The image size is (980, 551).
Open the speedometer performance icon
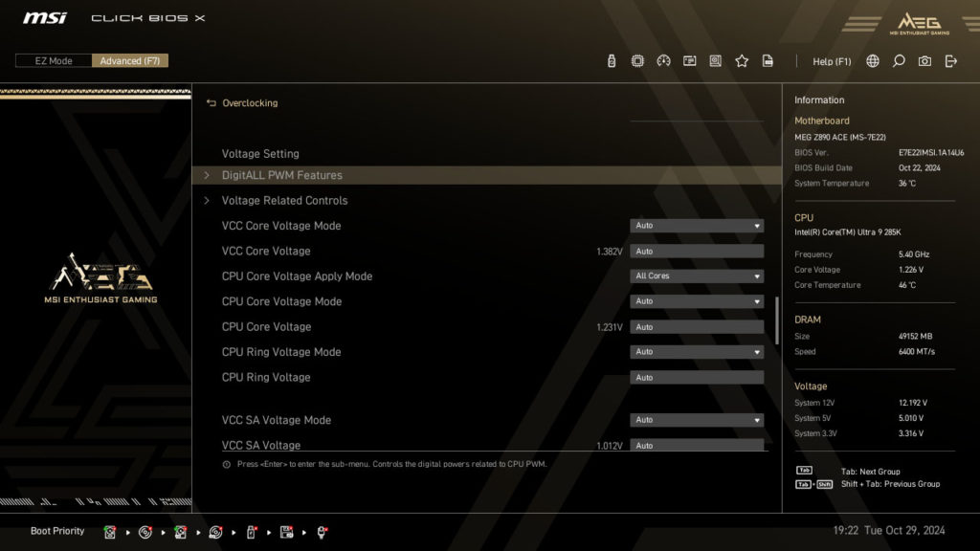664,60
